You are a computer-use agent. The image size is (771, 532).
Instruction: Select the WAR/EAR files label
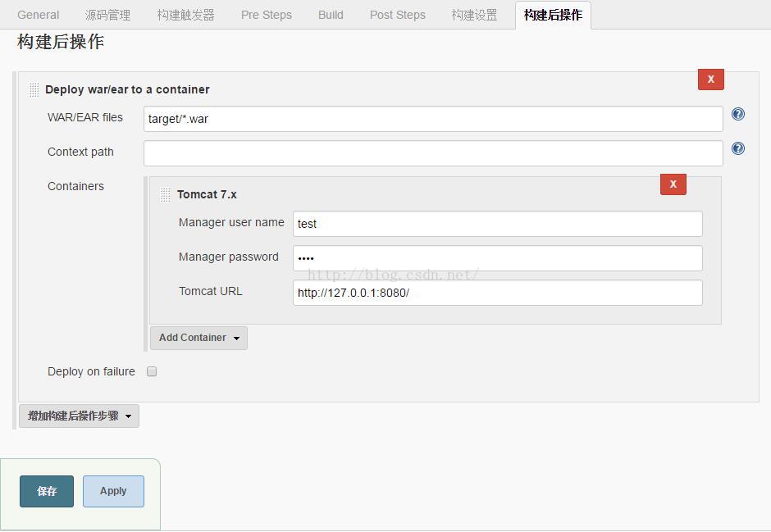tap(85, 117)
